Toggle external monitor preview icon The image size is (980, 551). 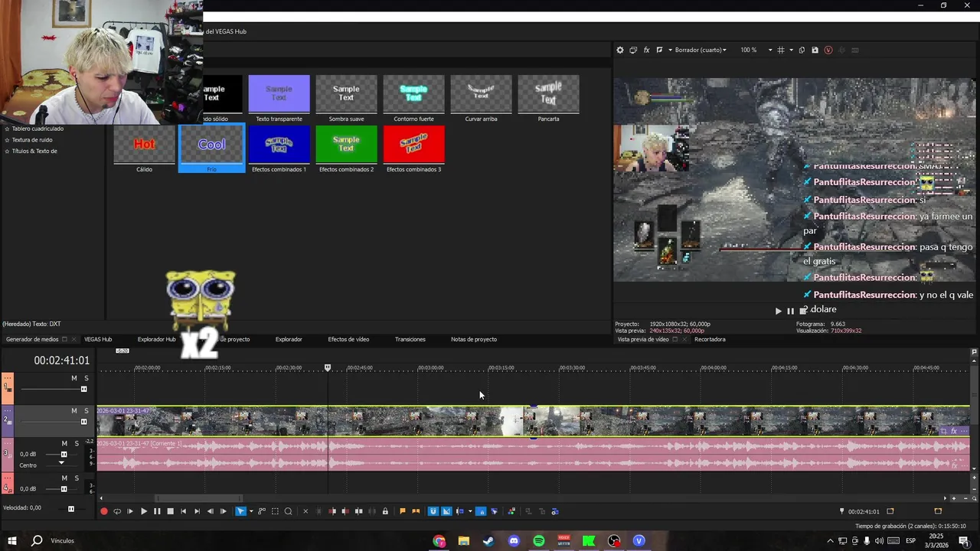pyautogui.click(x=633, y=50)
